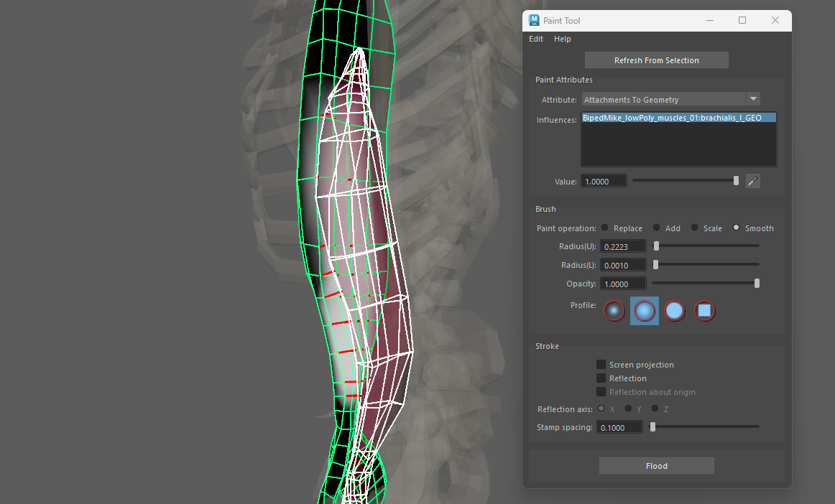Click the Refresh From Selection button
Viewport: 835px width, 504px height.
656,60
